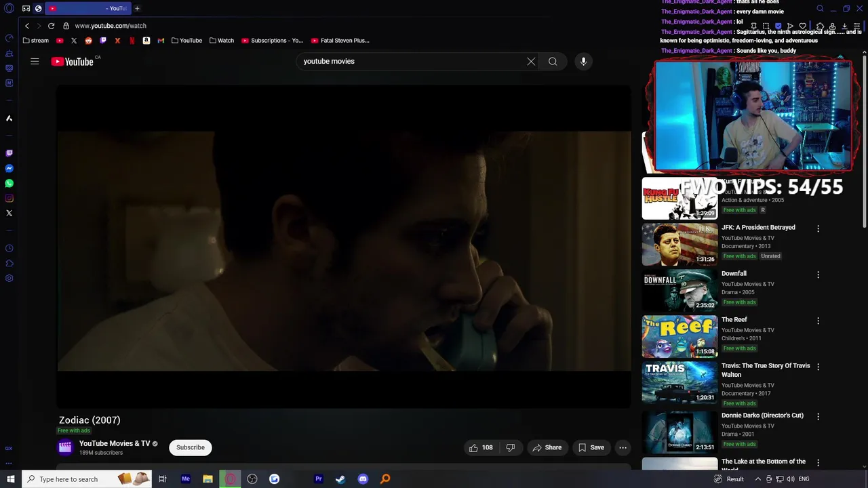
Task: Open the Fatal Steven Plus bookmark
Action: [x=340, y=41]
